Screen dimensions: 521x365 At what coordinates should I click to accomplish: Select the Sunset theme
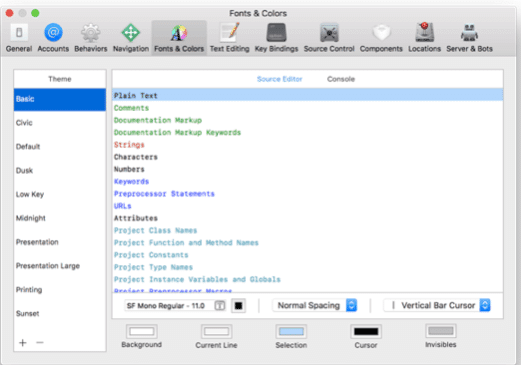tap(60, 313)
